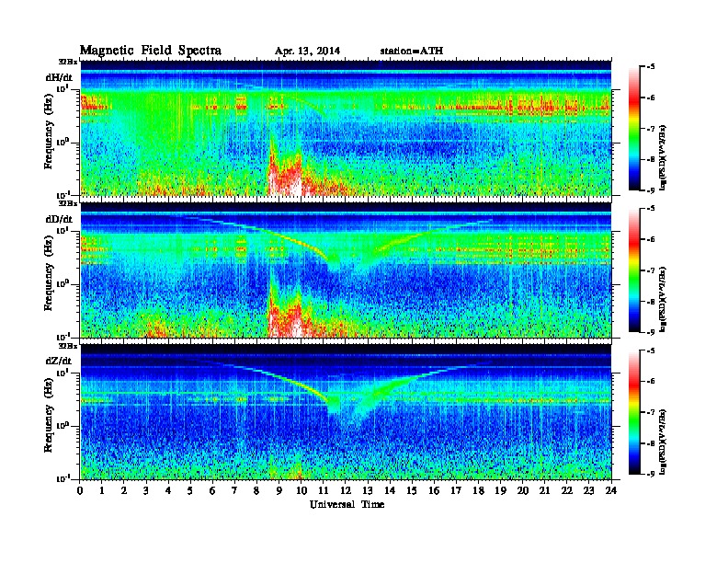Click the log(PSD) label beside dZ/dt color bar

point(664,442)
